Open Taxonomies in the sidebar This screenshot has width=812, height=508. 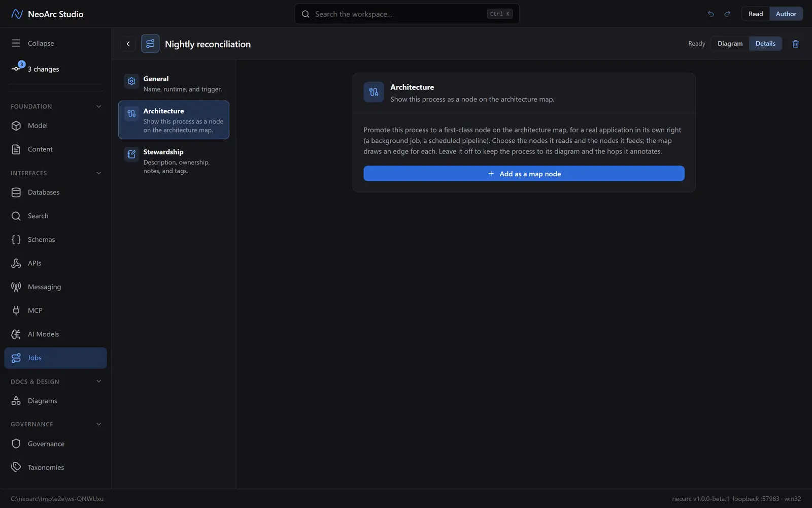point(55,467)
